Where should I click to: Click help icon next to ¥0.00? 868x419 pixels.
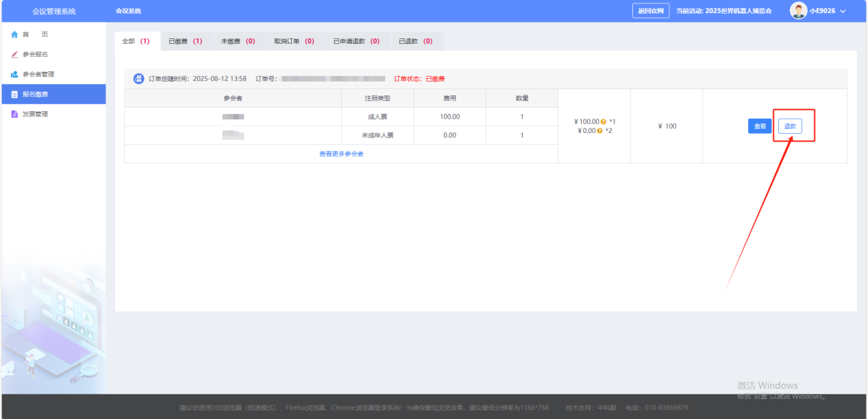[x=599, y=131]
